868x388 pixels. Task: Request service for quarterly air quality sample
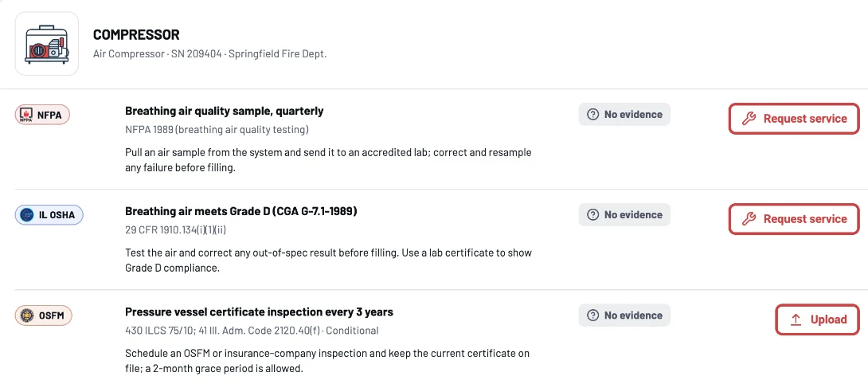(794, 119)
